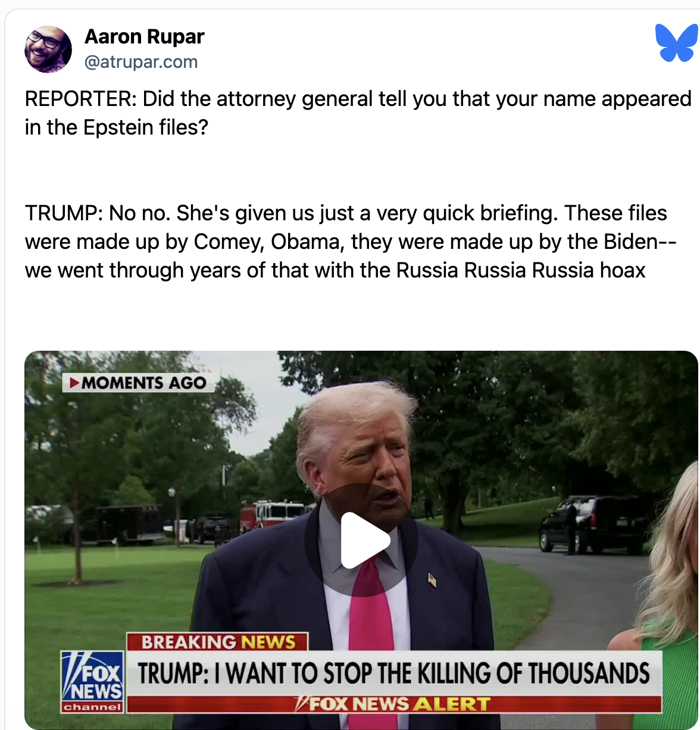Click the Bluesky butterfly logo
700x730 pixels.
676,43
